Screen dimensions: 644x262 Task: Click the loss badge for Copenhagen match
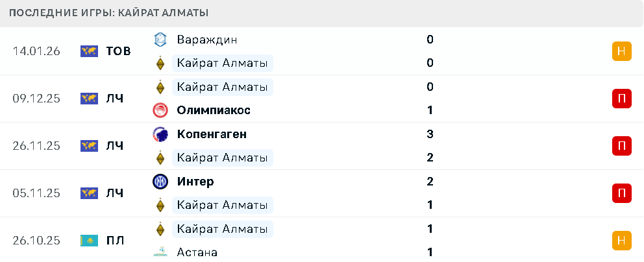621,146
